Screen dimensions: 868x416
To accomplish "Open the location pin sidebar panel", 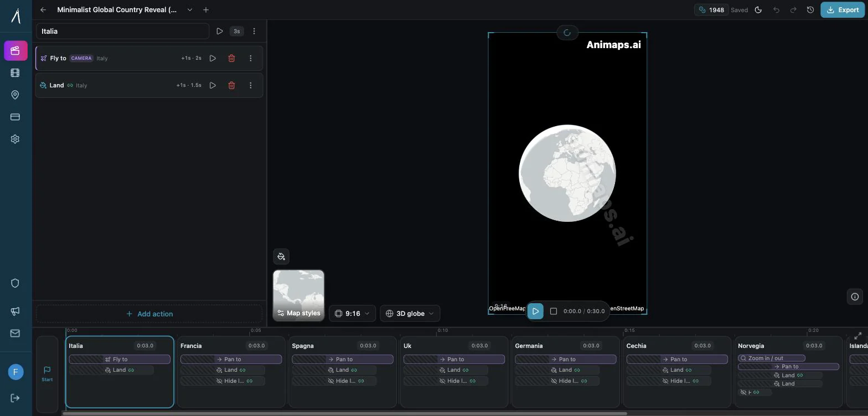I will [x=15, y=95].
